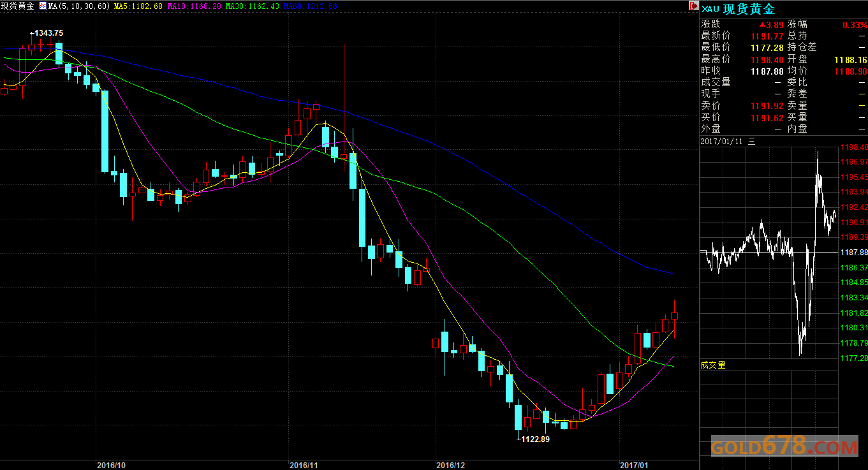868x470 pixels.
Task: Click the 买价 value 1191.62
Action: 767,117
